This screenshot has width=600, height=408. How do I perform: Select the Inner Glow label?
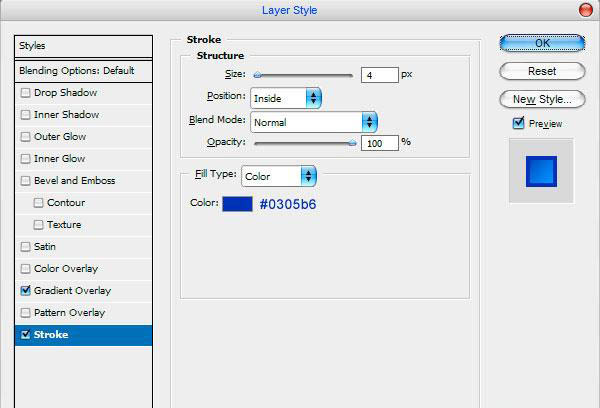pos(60,158)
